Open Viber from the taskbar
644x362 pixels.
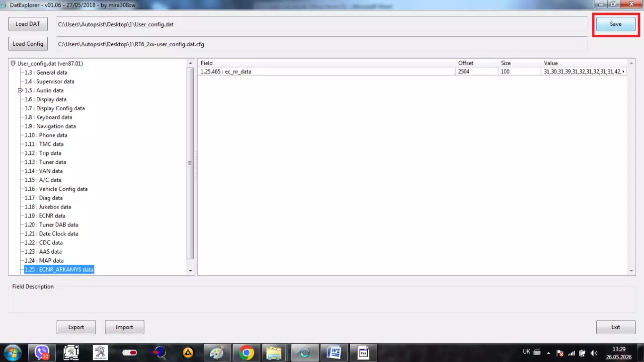coord(42,353)
